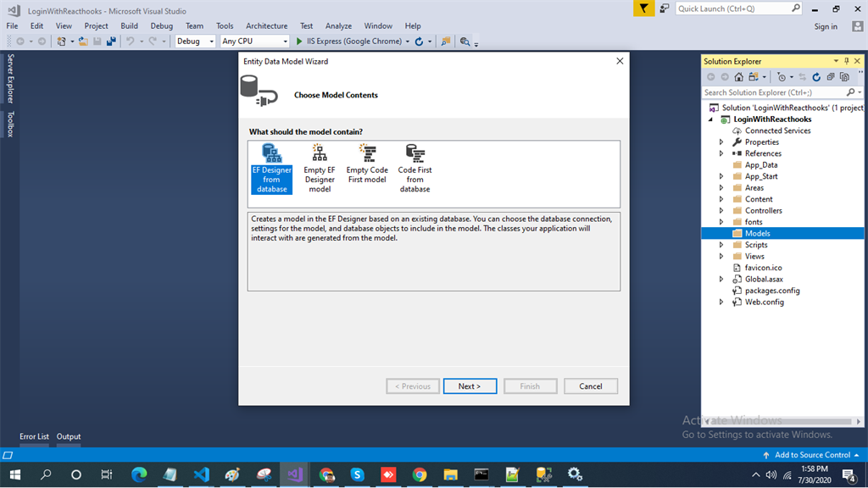Start IIS Express (Google Chrome) run button
Image resolution: width=868 pixels, height=488 pixels.
(x=348, y=41)
